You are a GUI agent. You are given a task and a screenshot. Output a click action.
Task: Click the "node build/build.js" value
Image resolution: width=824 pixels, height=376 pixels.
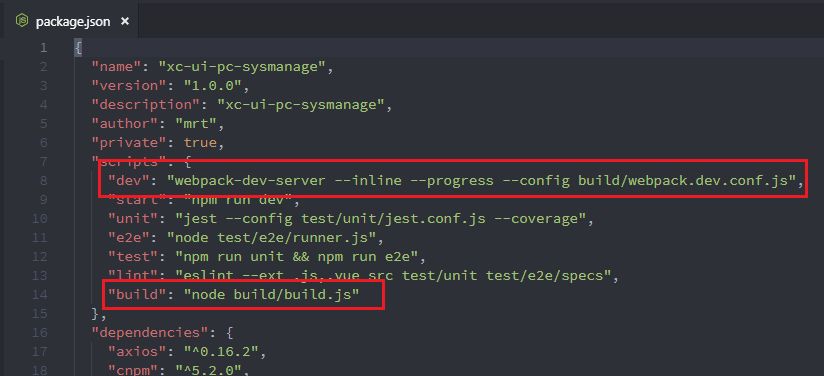(x=271, y=294)
